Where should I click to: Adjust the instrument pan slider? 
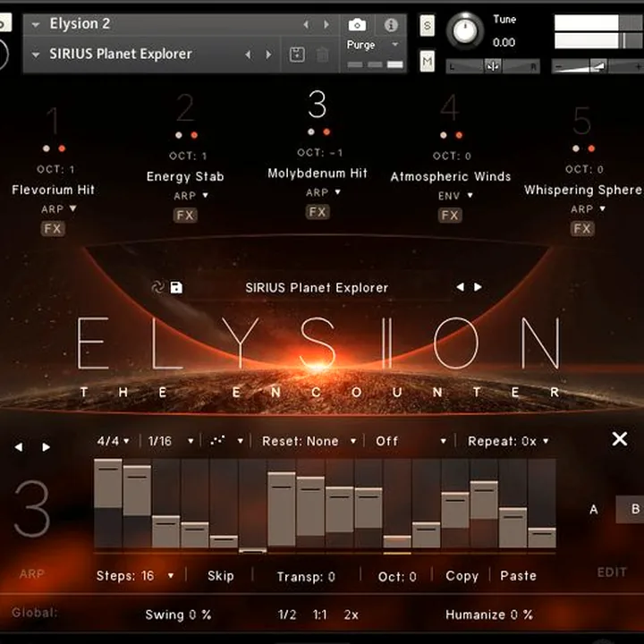click(493, 66)
